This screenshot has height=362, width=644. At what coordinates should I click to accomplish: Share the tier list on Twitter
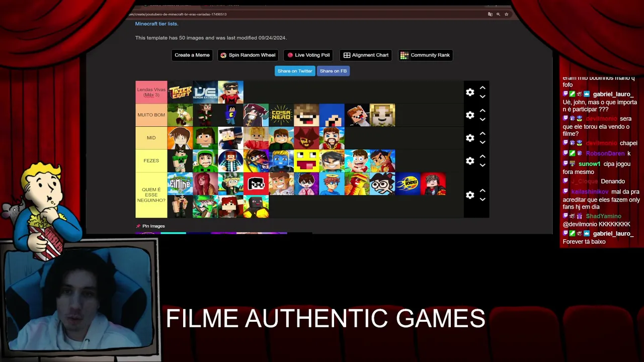click(x=295, y=71)
